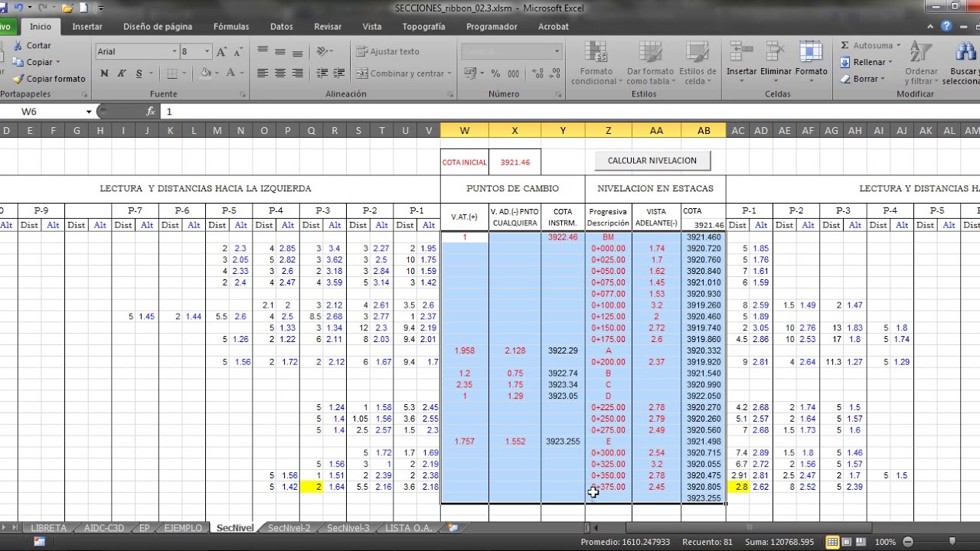Switch to Page Layout view in status bar
Viewport: 980px width, 551px height.
(x=846, y=542)
